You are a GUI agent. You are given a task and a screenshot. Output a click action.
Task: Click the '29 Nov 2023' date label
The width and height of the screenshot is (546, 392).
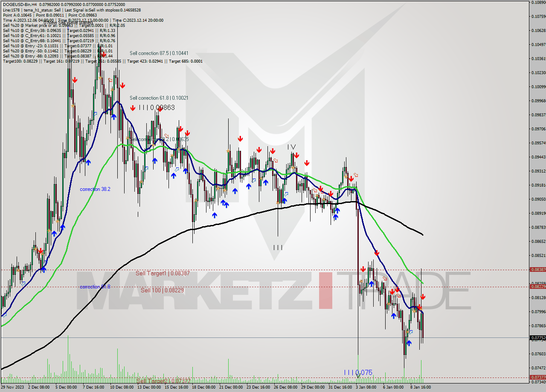13,387
